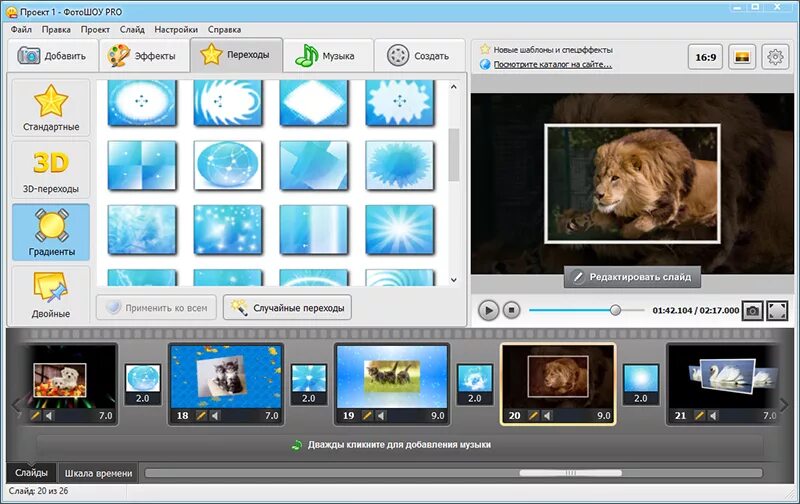Viewport: 800px width, 504px height.
Task: Click the Случайные переходы button
Action: 287,308
